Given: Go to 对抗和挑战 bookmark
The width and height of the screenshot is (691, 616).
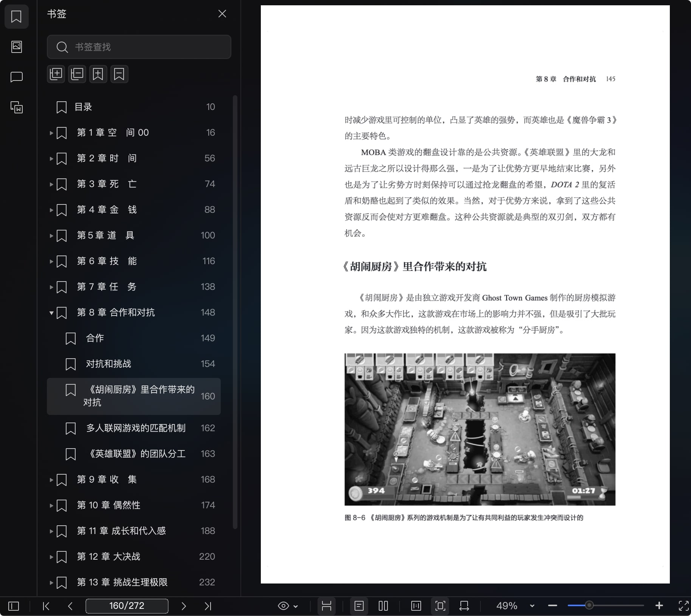Looking at the screenshot, I should point(134,364).
